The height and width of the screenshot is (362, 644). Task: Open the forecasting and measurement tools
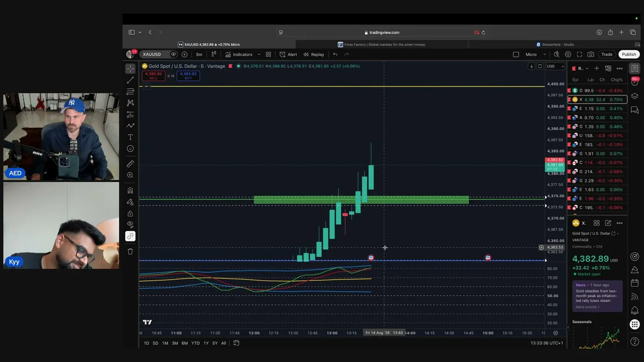click(x=130, y=114)
